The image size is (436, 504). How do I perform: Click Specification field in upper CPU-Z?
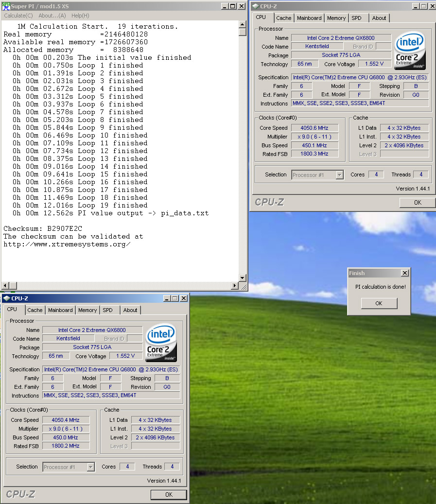point(360,77)
